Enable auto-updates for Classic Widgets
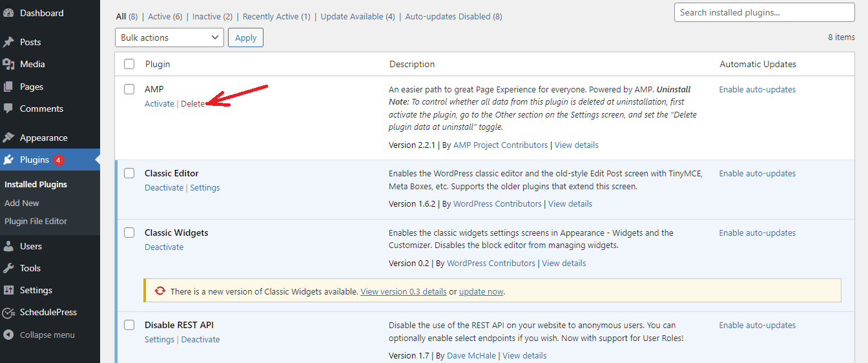The image size is (868, 363). click(758, 233)
